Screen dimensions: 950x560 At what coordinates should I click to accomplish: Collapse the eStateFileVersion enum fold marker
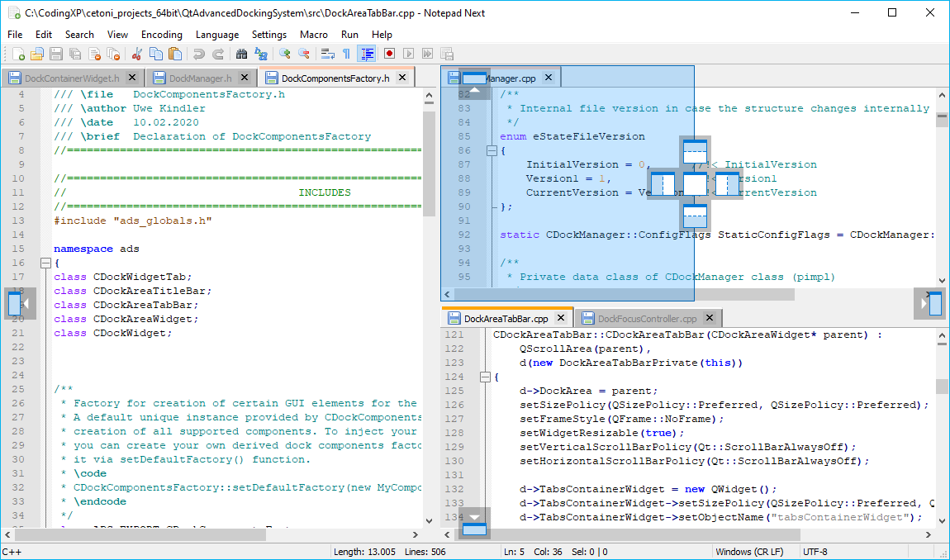[492, 150]
